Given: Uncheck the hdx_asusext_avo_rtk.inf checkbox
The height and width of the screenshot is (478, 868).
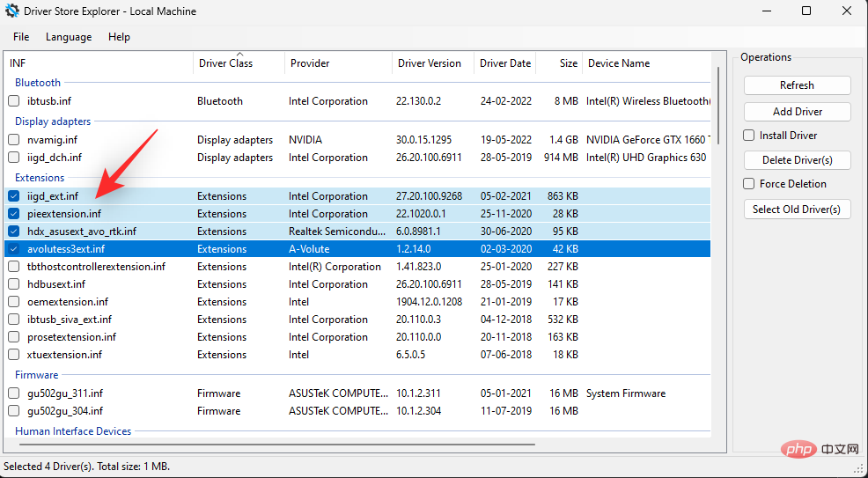Looking at the screenshot, I should click(x=14, y=232).
